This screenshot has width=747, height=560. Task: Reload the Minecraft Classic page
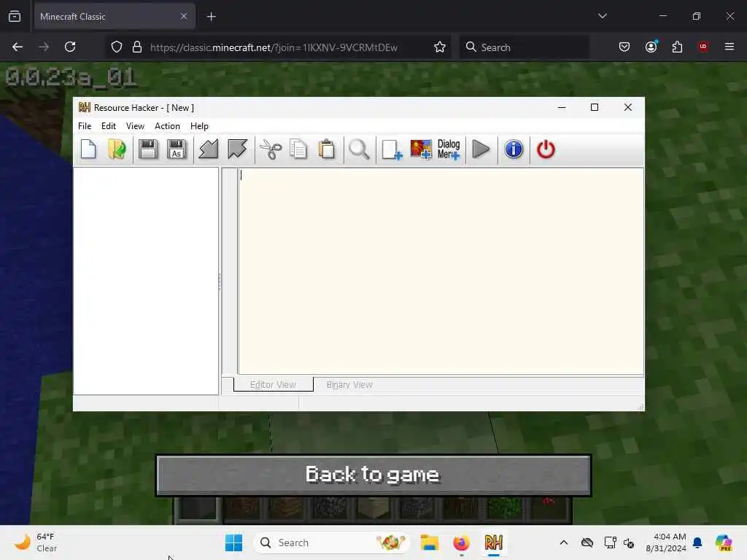pos(70,47)
